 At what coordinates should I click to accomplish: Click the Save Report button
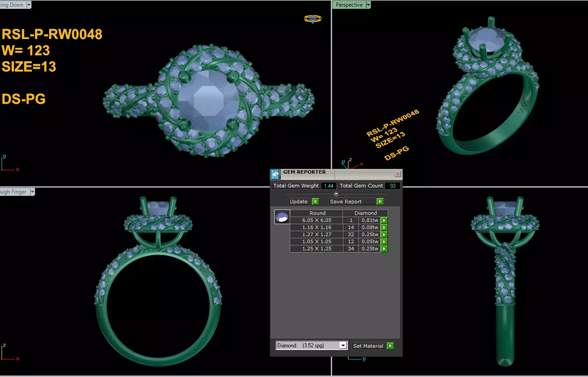353,202
